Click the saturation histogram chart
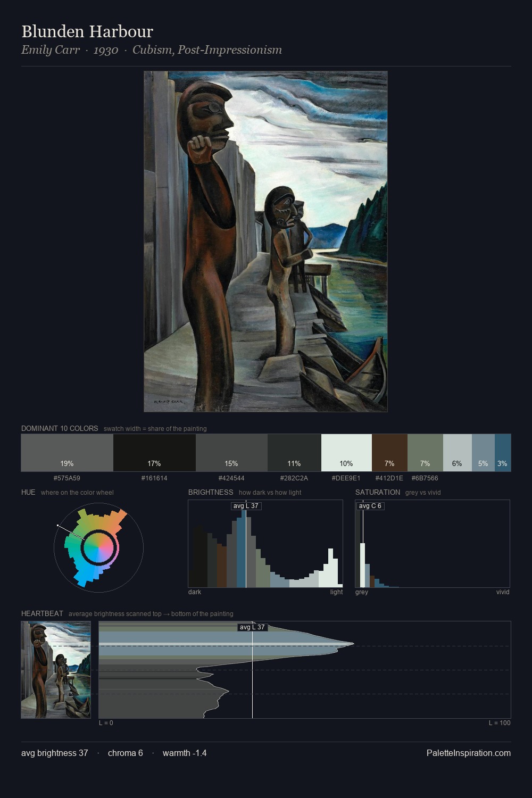 433,544
